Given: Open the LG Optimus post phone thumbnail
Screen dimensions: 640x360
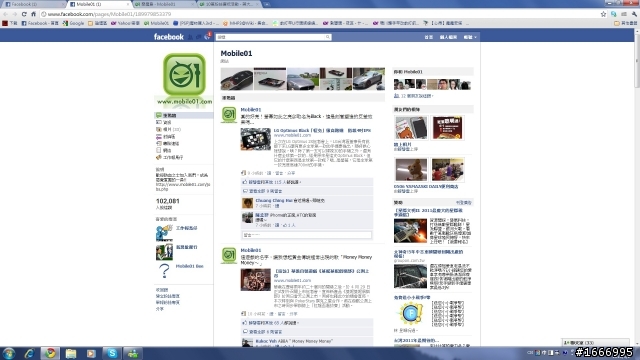Looking at the screenshot, I should pyautogui.click(x=256, y=139).
